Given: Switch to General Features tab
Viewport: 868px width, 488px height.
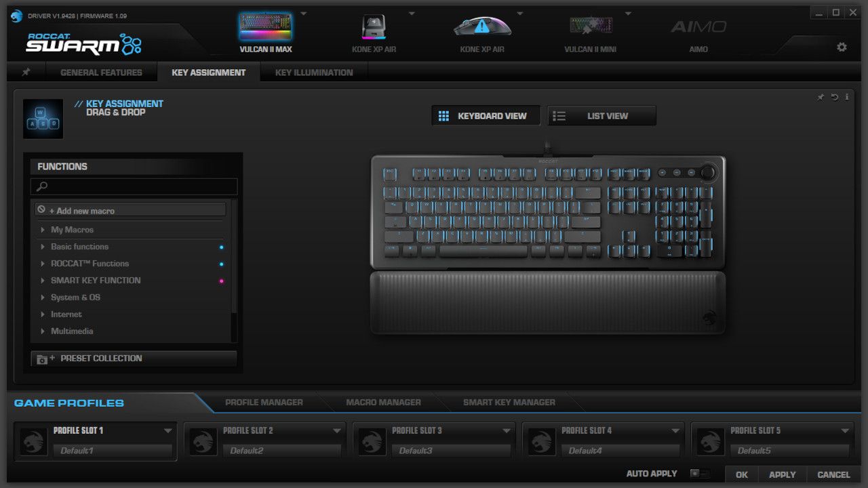Looking at the screenshot, I should tap(101, 73).
